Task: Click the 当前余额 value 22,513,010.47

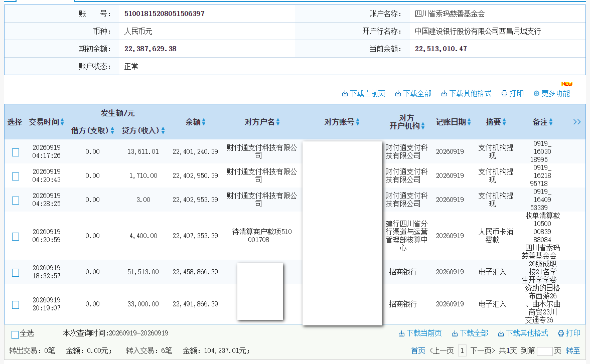Action: (440, 49)
